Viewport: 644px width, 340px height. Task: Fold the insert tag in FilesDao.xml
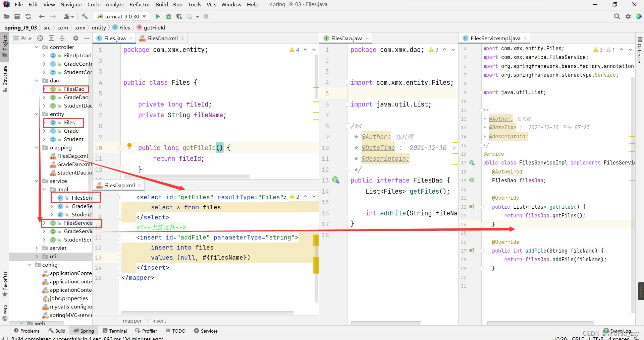(119, 237)
